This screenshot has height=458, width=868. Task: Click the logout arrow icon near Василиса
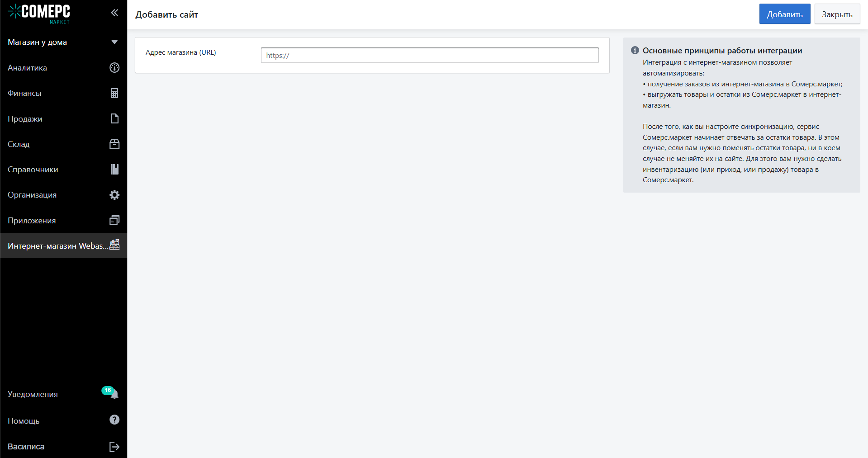coord(114,447)
